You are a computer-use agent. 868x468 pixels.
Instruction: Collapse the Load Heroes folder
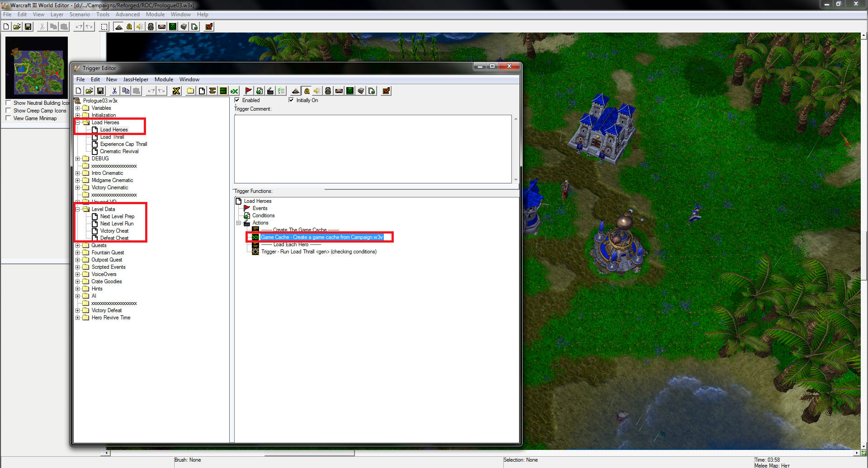coord(78,122)
